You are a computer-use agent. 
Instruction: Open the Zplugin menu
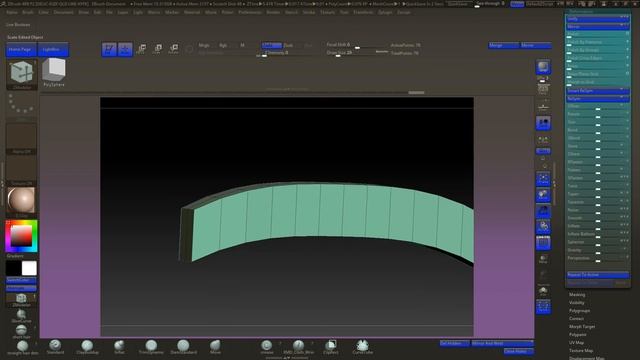pos(385,12)
